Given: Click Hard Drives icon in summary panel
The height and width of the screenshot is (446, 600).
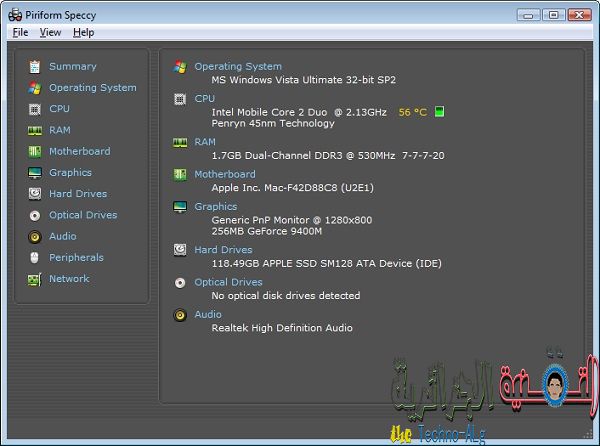Looking at the screenshot, I should [180, 250].
